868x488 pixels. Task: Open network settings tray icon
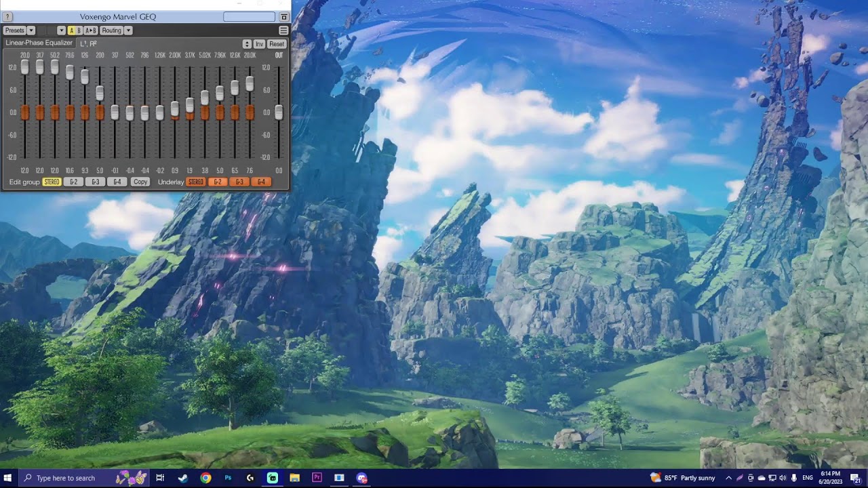[x=772, y=478]
